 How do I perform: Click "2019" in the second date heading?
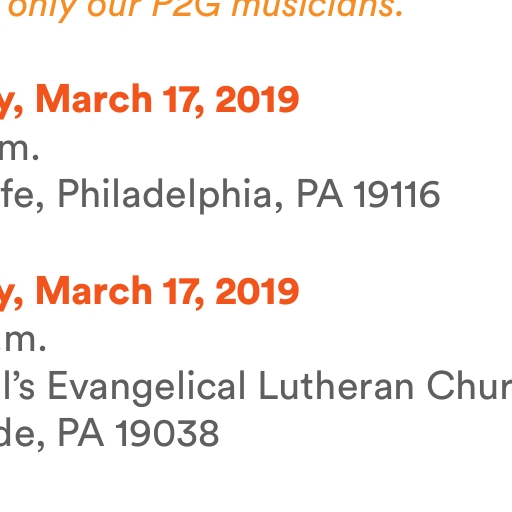257,292
